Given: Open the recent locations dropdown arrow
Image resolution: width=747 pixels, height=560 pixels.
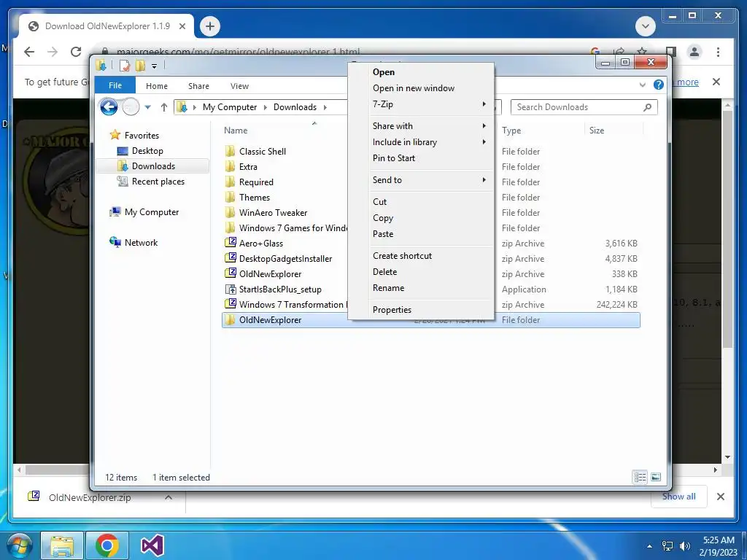Looking at the screenshot, I should (147, 107).
